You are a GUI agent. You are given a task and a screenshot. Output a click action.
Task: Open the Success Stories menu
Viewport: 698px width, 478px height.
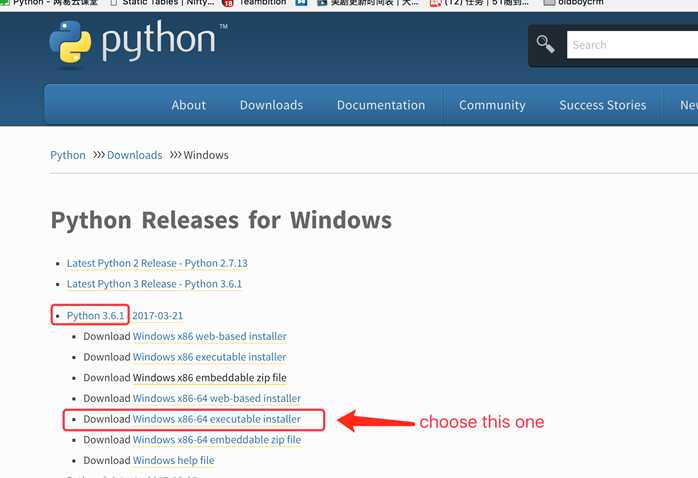tap(602, 105)
